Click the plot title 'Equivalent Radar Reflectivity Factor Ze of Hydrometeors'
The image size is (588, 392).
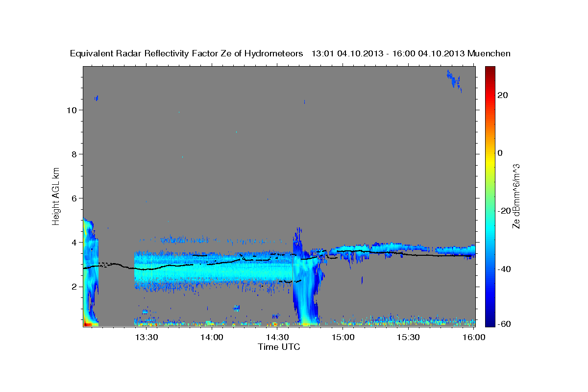(186, 54)
